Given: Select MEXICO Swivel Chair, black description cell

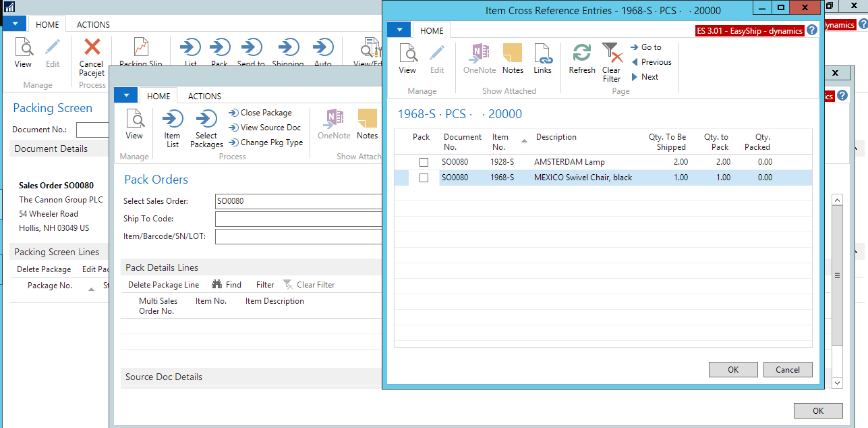Looking at the screenshot, I should (583, 178).
